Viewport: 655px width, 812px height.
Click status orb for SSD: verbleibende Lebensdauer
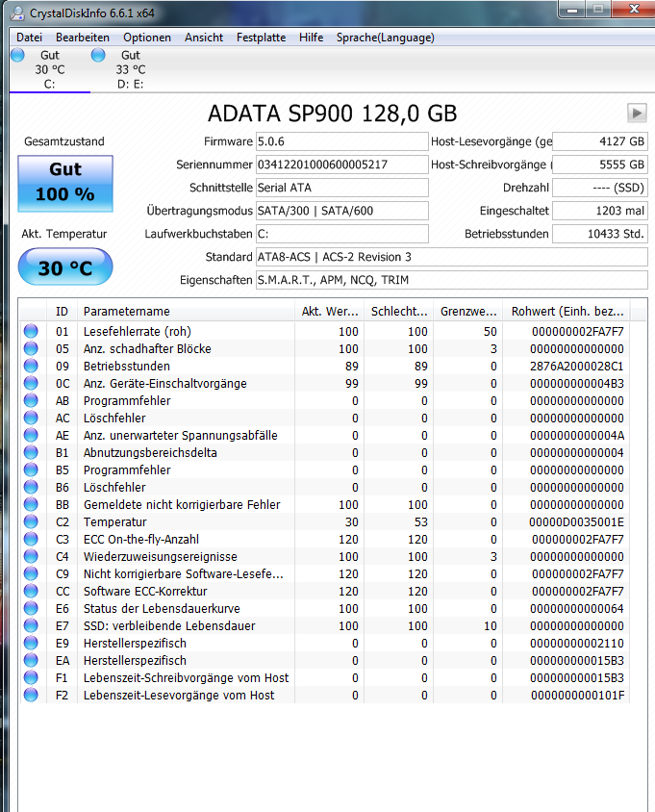pos(31,625)
